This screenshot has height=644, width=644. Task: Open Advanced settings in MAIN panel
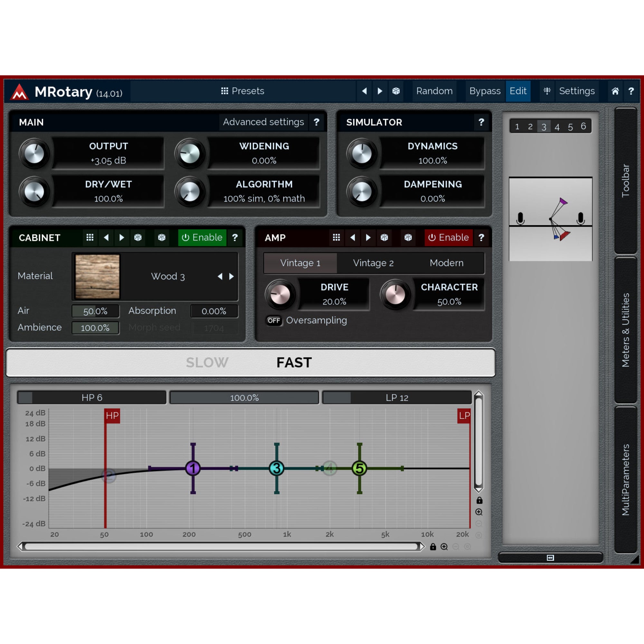pyautogui.click(x=263, y=122)
